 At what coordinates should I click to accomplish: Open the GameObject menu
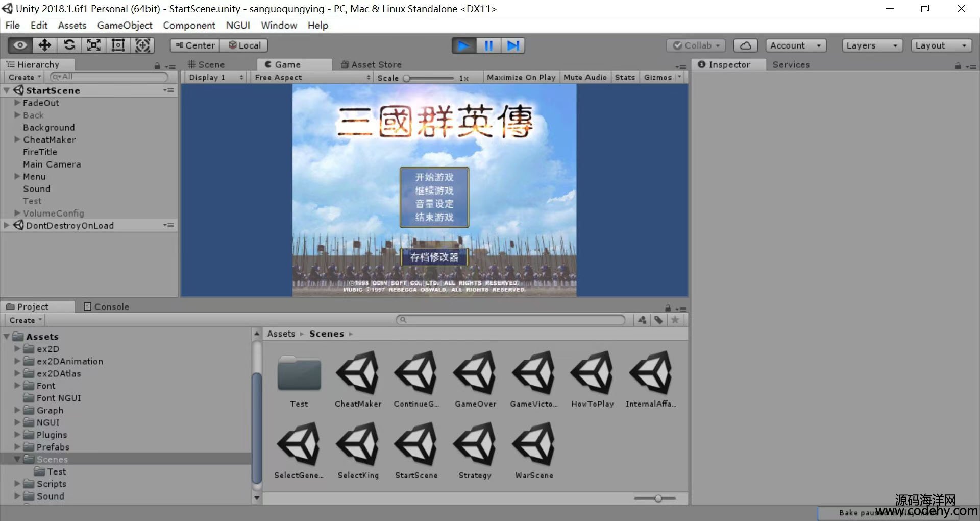tap(125, 25)
